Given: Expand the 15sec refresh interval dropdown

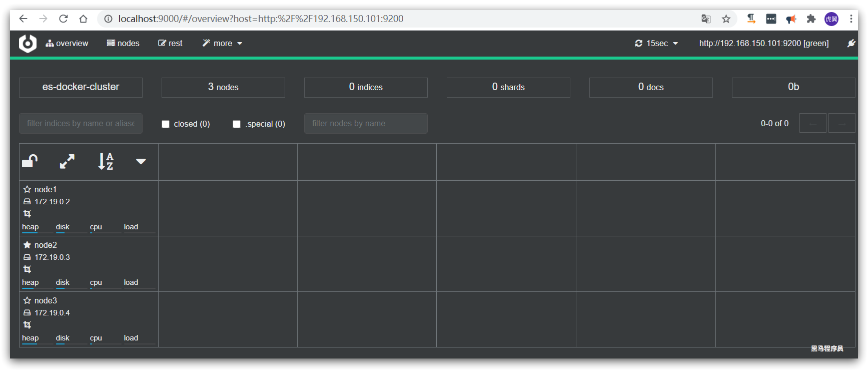Looking at the screenshot, I should [x=656, y=44].
